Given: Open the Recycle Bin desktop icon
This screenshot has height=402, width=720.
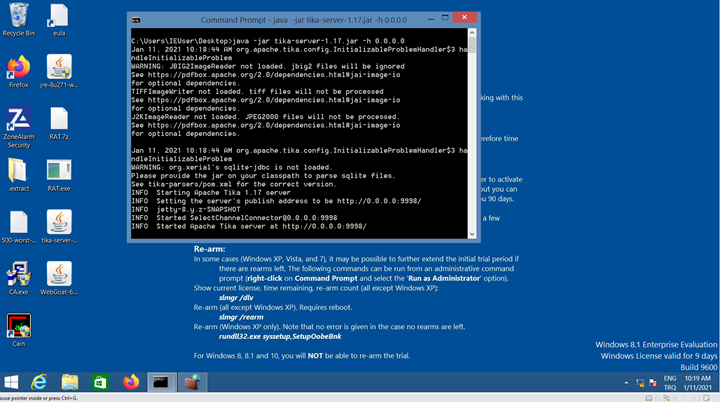Looking at the screenshot, I should (x=18, y=20).
